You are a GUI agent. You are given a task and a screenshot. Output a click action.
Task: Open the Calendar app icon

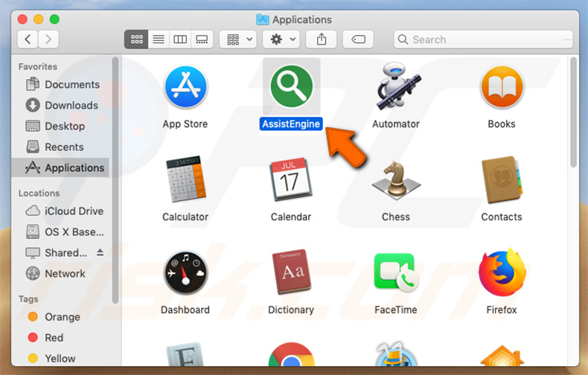[291, 179]
